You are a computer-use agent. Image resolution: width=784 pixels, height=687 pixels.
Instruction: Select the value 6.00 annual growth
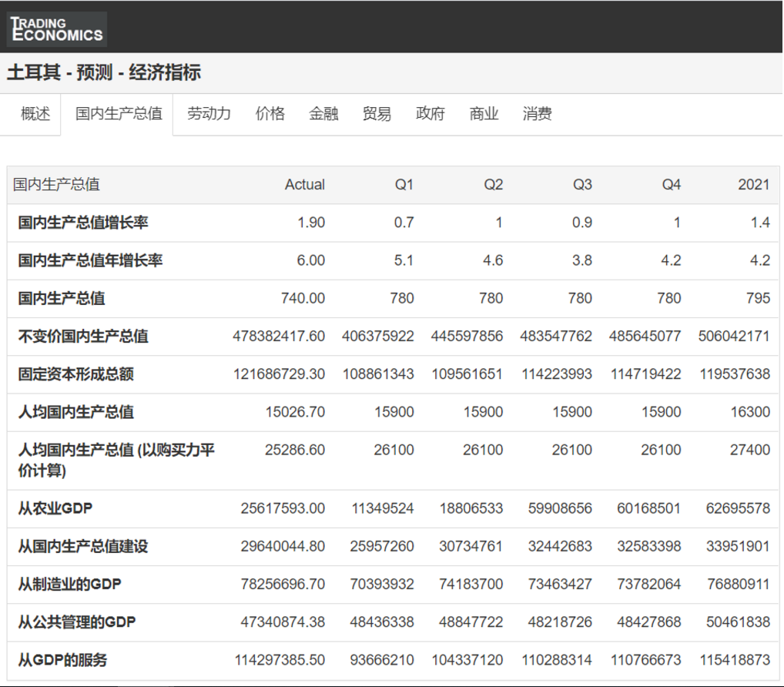[311, 260]
